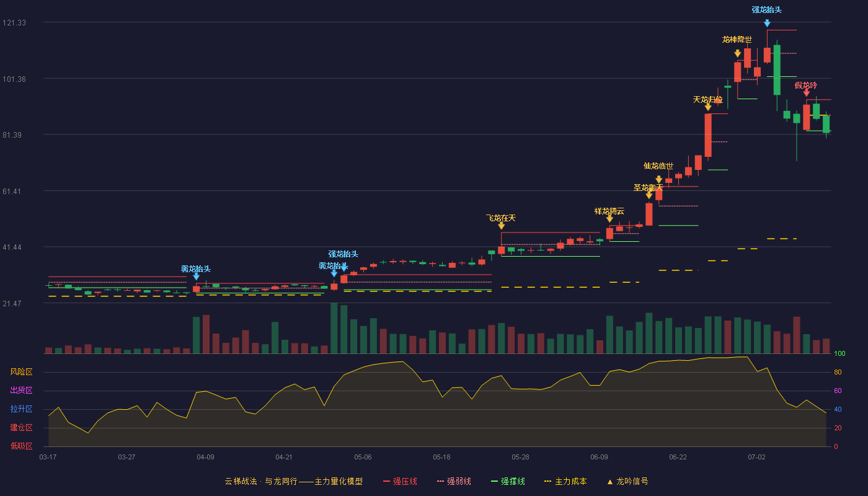Image resolution: width=868 pixels, height=496 pixels.
Task: Click the 弱龙抬头 signal marker near 04-09
Action: point(196,277)
